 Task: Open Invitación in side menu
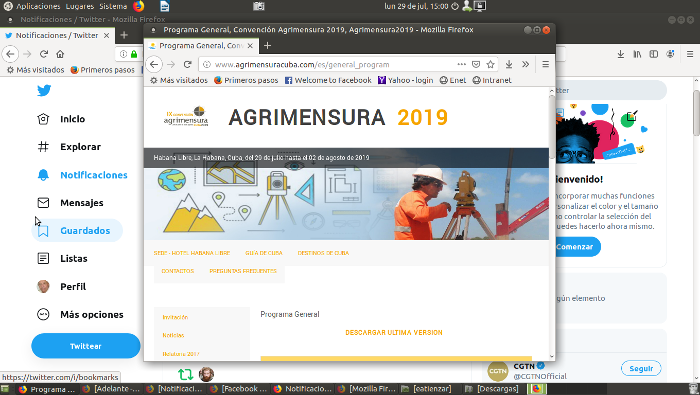tap(175, 317)
